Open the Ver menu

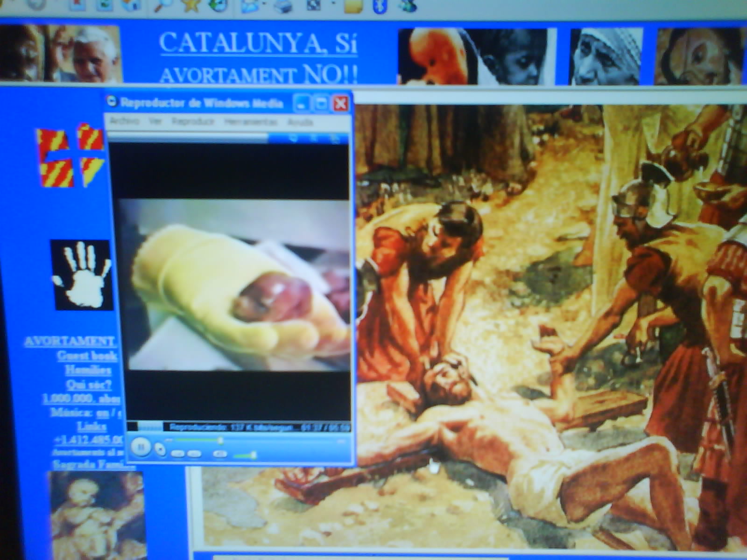[x=155, y=121]
